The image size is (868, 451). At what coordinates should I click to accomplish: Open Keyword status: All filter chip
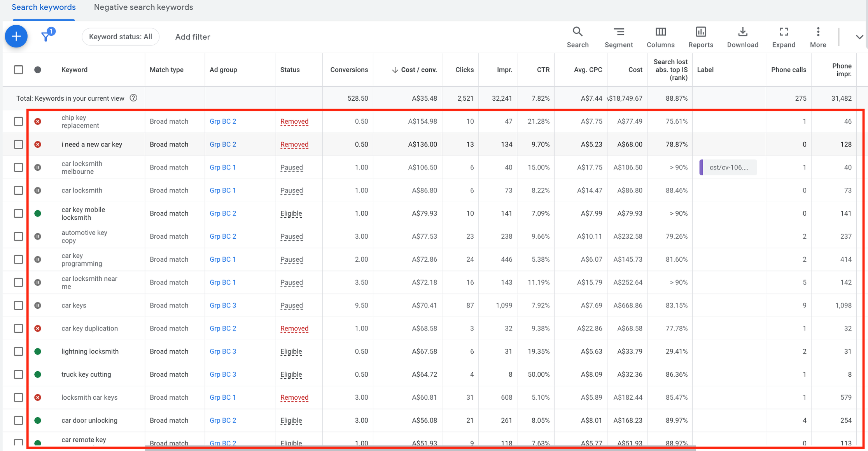(x=121, y=37)
